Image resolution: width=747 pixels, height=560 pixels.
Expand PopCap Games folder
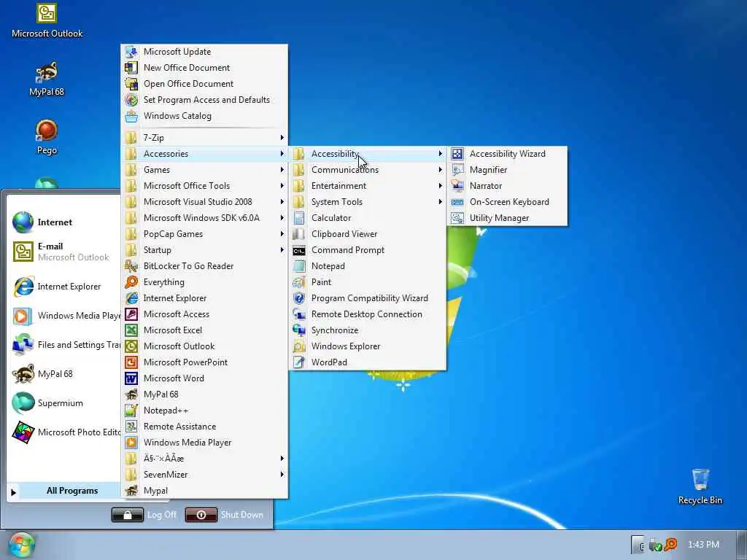pyautogui.click(x=204, y=234)
